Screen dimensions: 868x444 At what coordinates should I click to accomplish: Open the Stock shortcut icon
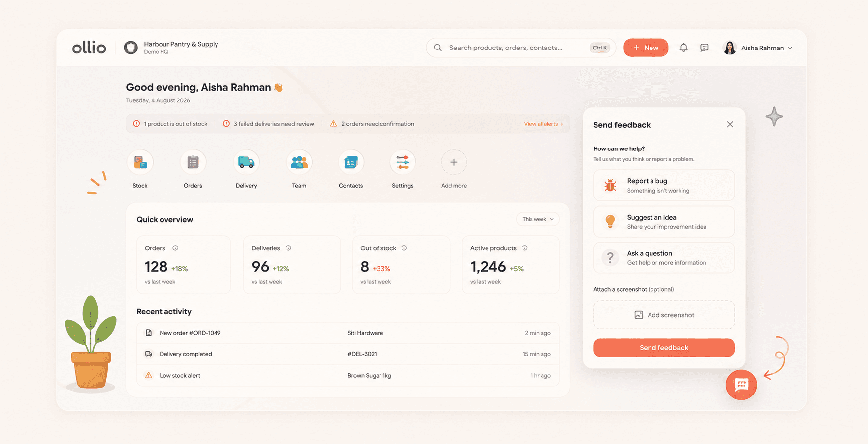pos(140,162)
